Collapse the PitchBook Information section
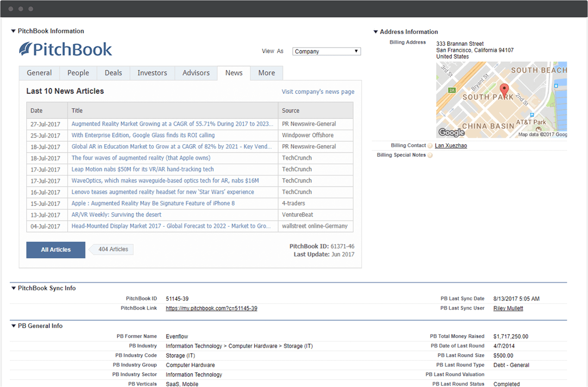Screen dimensions: 588x387 [x=13, y=31]
